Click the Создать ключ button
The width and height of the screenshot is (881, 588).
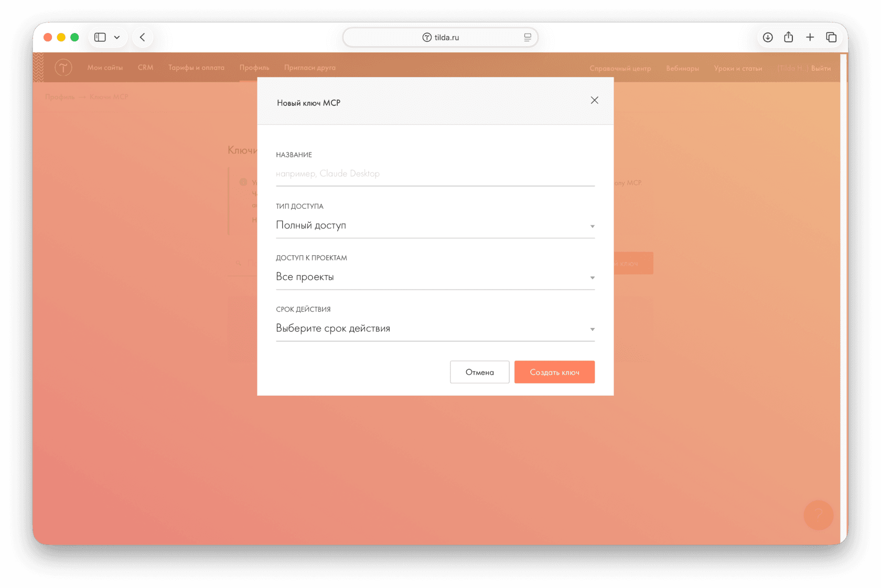(554, 372)
